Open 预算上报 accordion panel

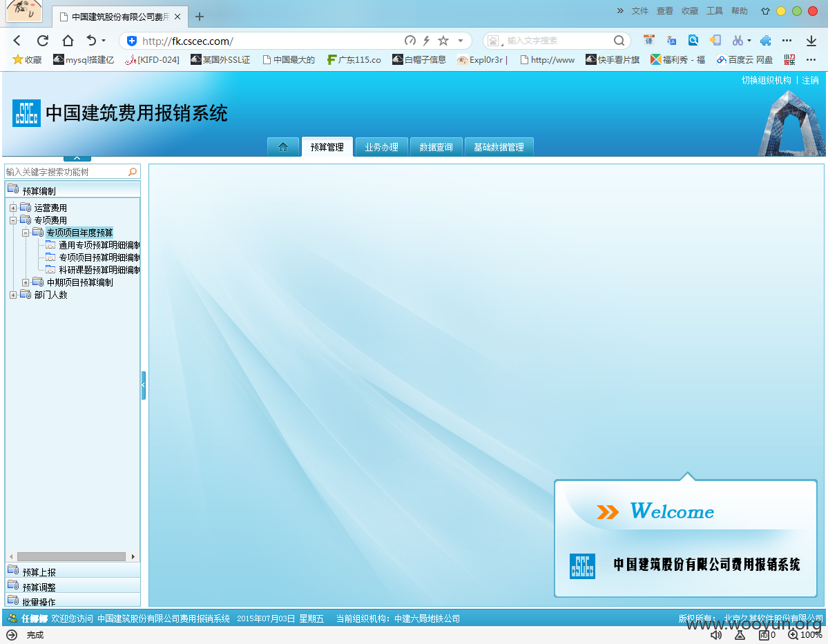click(73, 571)
